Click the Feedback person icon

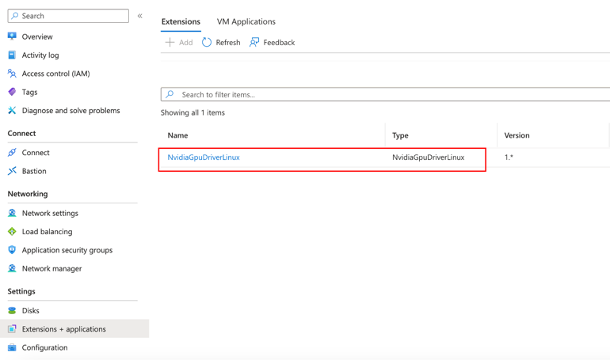tap(254, 42)
